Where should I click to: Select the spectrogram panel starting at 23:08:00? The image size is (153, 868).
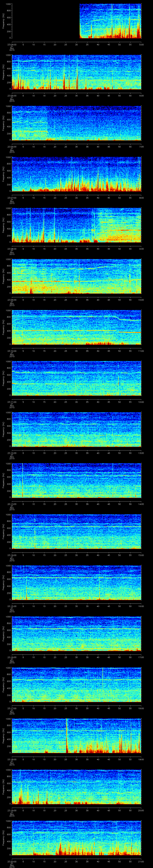click(77, 225)
